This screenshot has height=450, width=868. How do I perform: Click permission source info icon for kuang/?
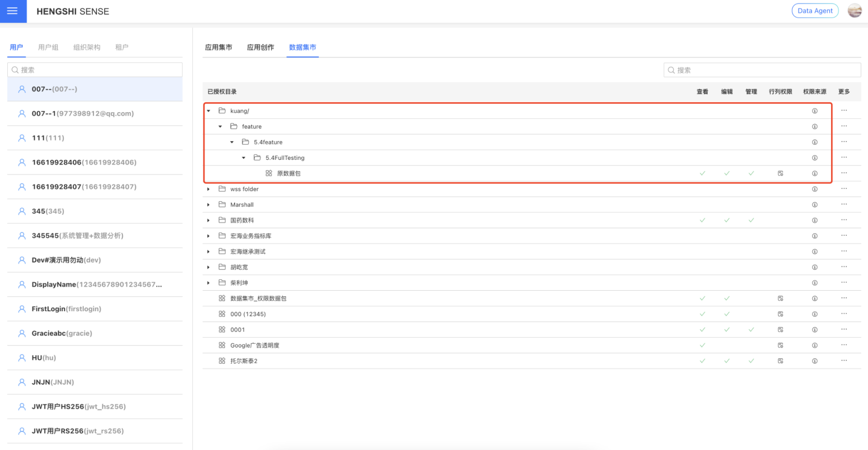[814, 111]
